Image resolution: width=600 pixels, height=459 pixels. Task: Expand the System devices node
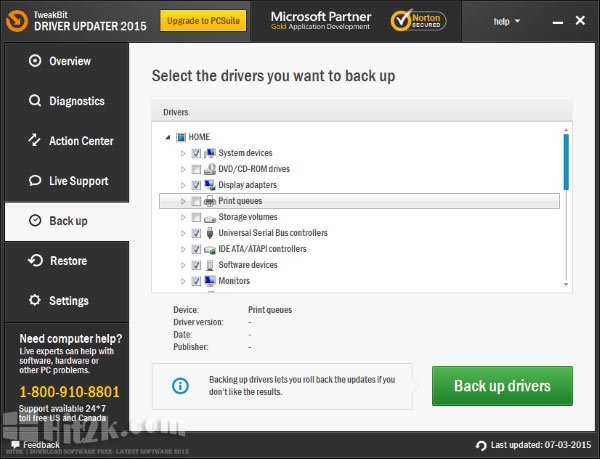point(183,153)
